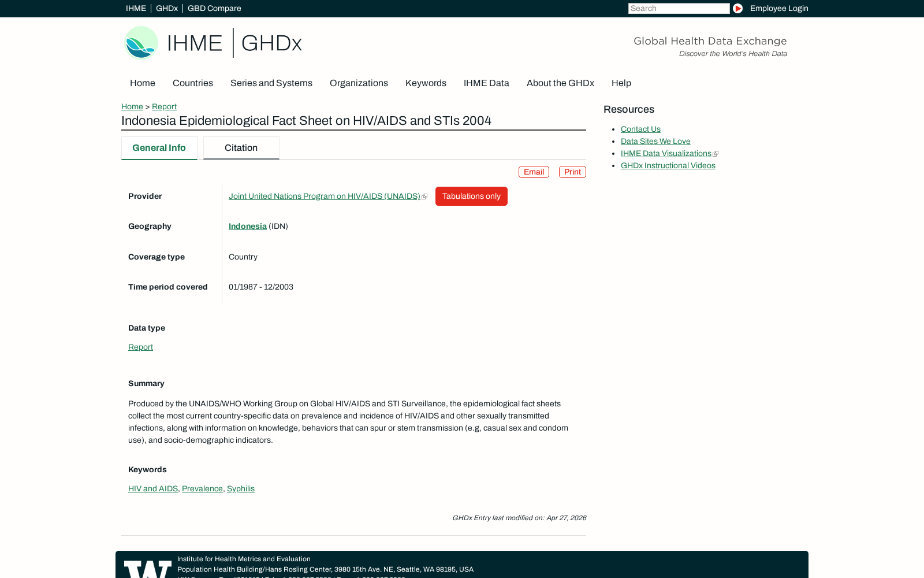This screenshot has height=578, width=924.
Task: Click the GHDx header wordmark
Action: click(x=271, y=43)
